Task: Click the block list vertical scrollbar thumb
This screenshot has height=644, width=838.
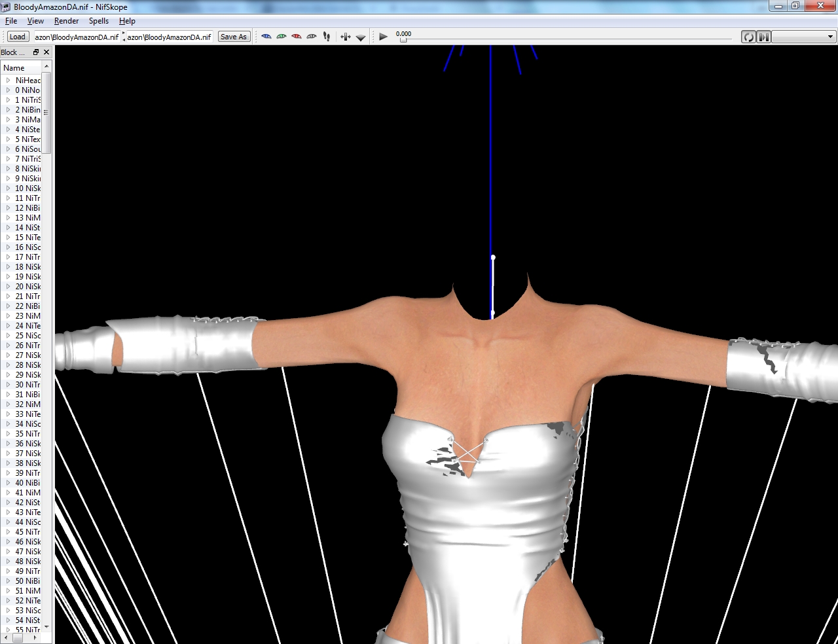Action: tap(46, 113)
